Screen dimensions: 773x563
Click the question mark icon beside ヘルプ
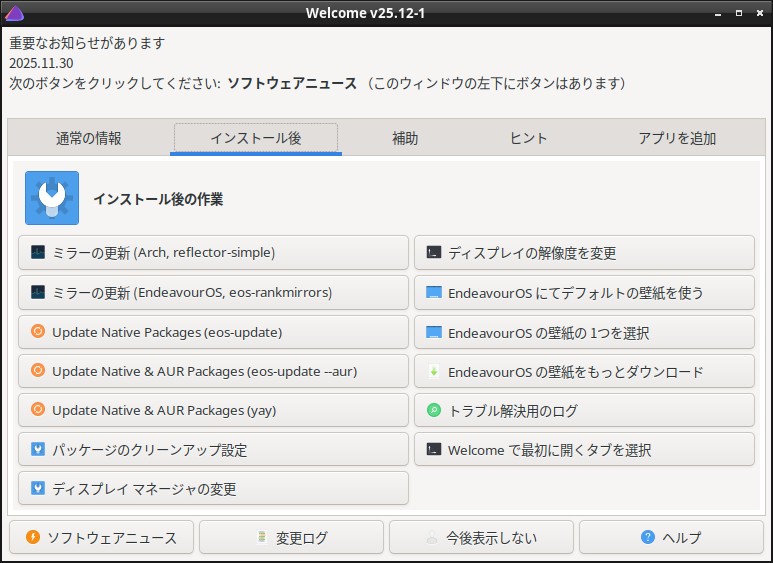[x=648, y=538]
